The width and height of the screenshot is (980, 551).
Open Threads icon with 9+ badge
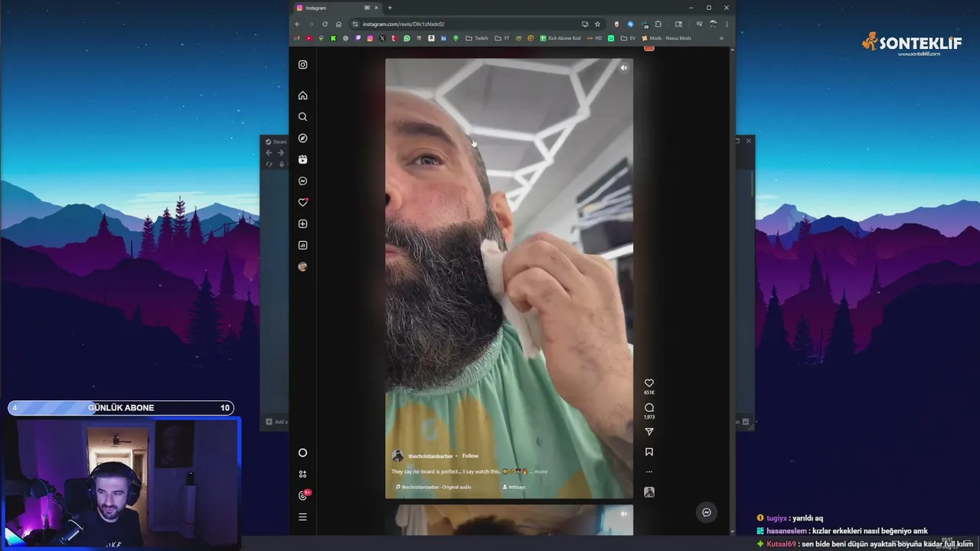(x=303, y=495)
